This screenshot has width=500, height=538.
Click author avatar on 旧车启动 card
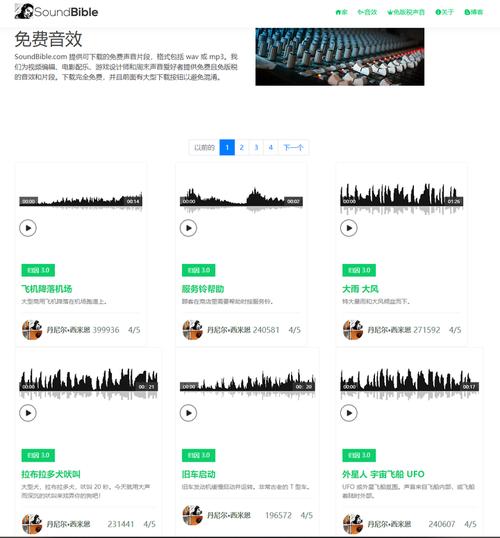[x=193, y=515]
